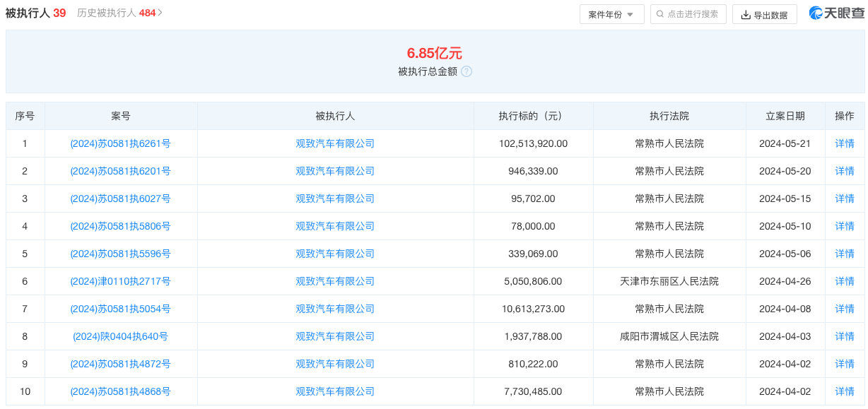This screenshot has width=868, height=409.
Task: Switch to the 历史被执行人 tab
Action: [116, 13]
